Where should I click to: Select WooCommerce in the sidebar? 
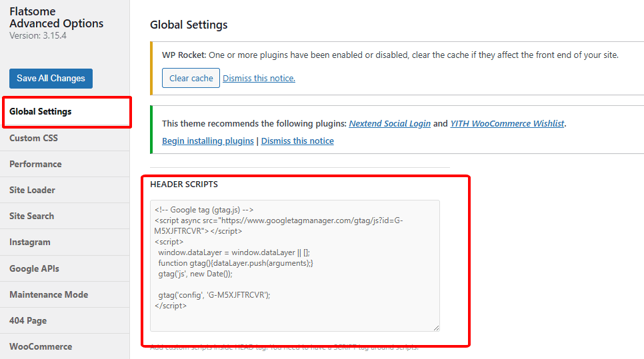tap(65, 346)
